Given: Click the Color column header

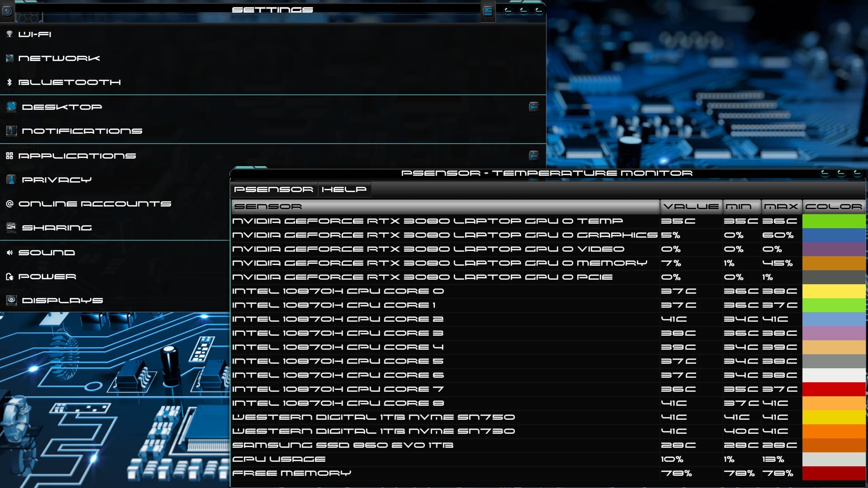Looking at the screenshot, I should [834, 206].
